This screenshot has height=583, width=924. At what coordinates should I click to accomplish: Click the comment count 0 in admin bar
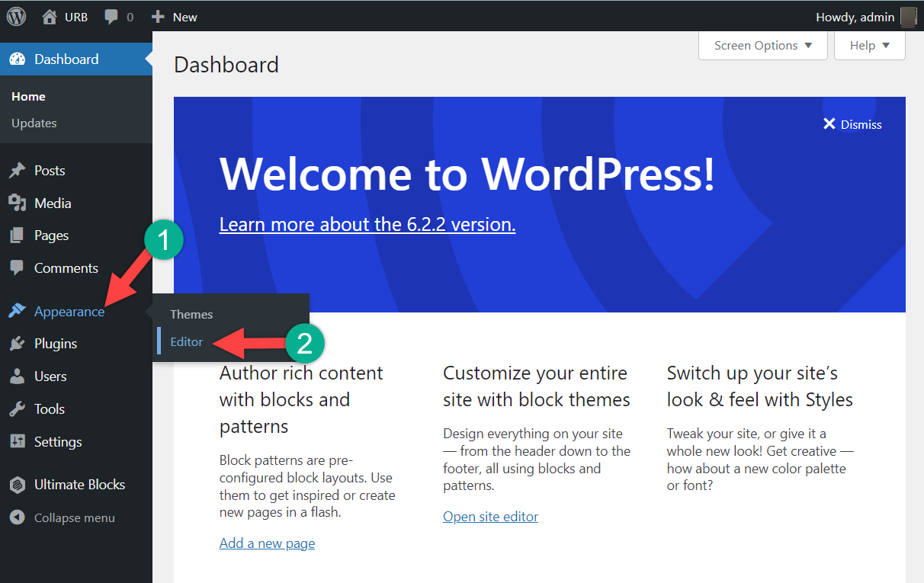pyautogui.click(x=130, y=17)
